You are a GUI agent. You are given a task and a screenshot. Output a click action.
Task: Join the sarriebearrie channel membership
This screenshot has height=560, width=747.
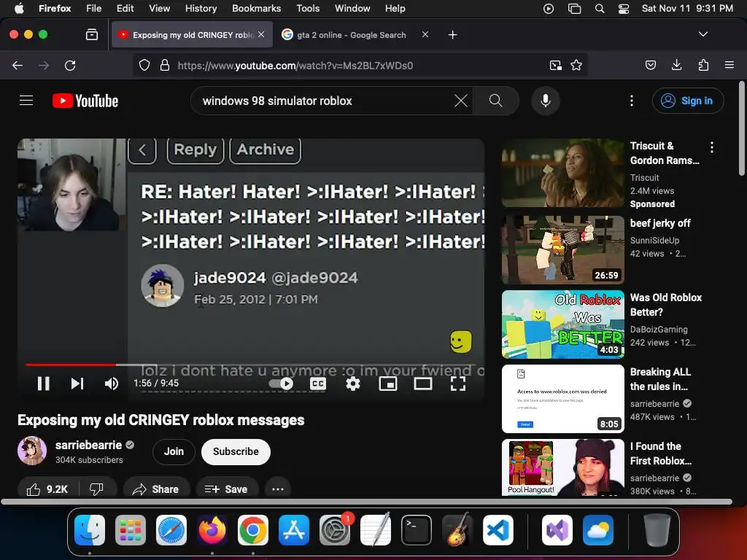(x=174, y=451)
